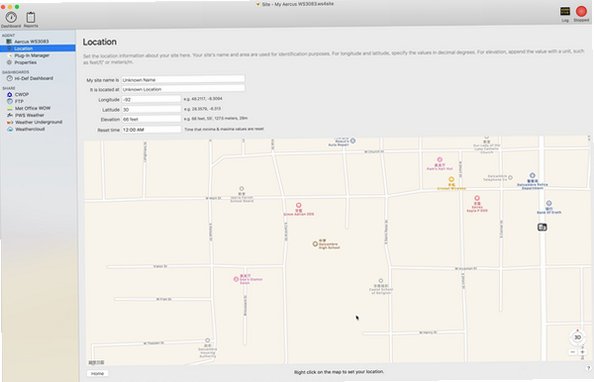Click the Aercus WS3083 station icon
The image size is (594, 382).
coord(9,41)
